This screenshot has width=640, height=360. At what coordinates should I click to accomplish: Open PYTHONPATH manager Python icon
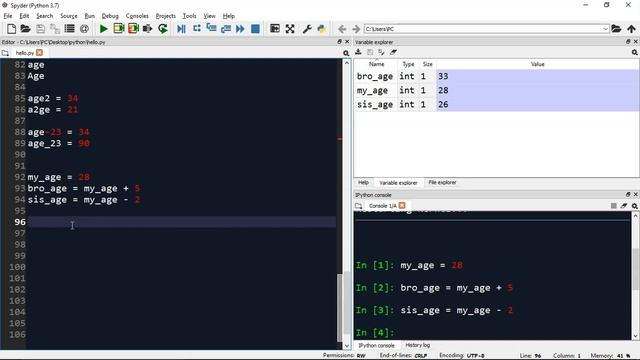tap(322, 29)
